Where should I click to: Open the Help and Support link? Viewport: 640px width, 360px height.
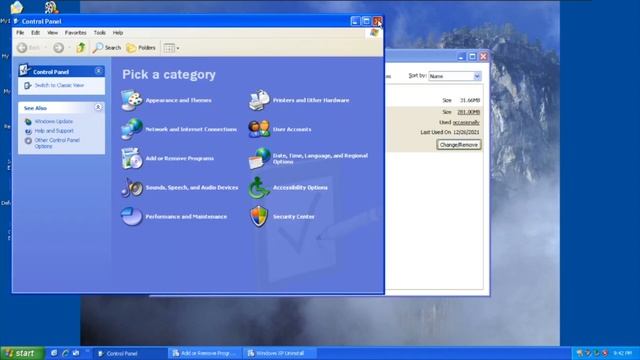tap(54, 131)
